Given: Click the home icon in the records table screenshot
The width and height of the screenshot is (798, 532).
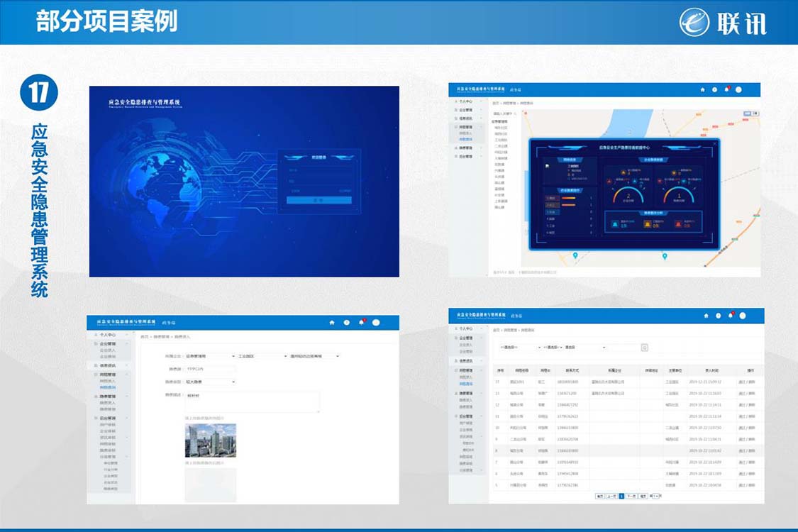Looking at the screenshot, I should tap(706, 316).
